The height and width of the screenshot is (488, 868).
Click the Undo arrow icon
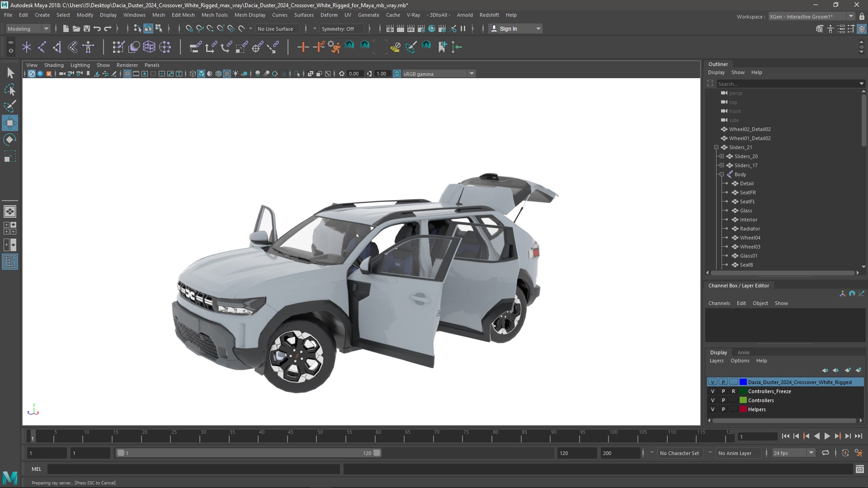[97, 28]
